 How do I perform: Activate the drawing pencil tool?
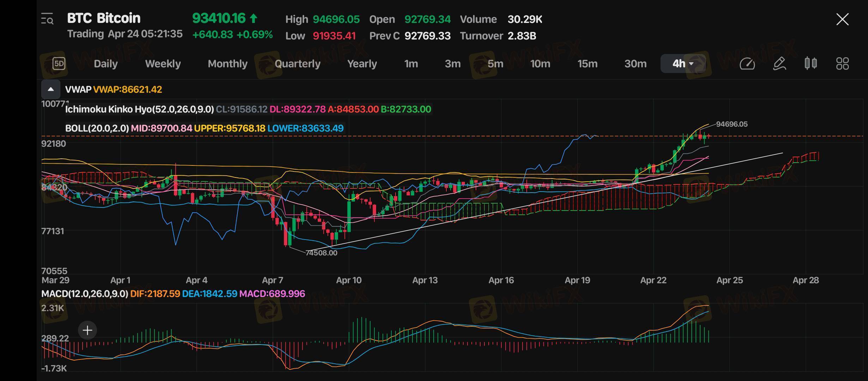click(x=779, y=64)
